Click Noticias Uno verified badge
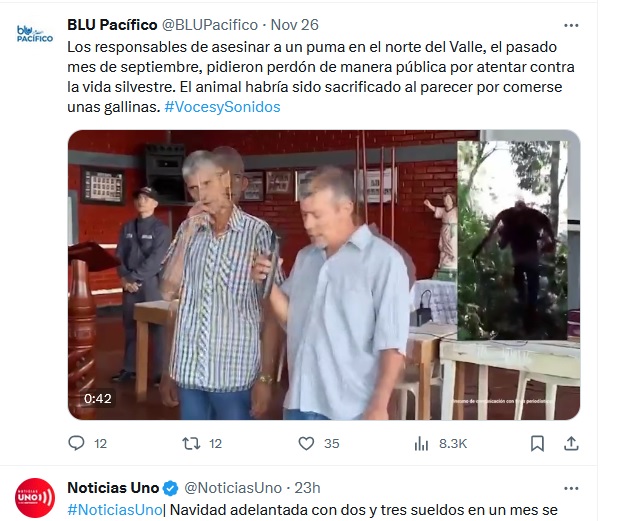The width and height of the screenshot is (620, 521). point(171,488)
